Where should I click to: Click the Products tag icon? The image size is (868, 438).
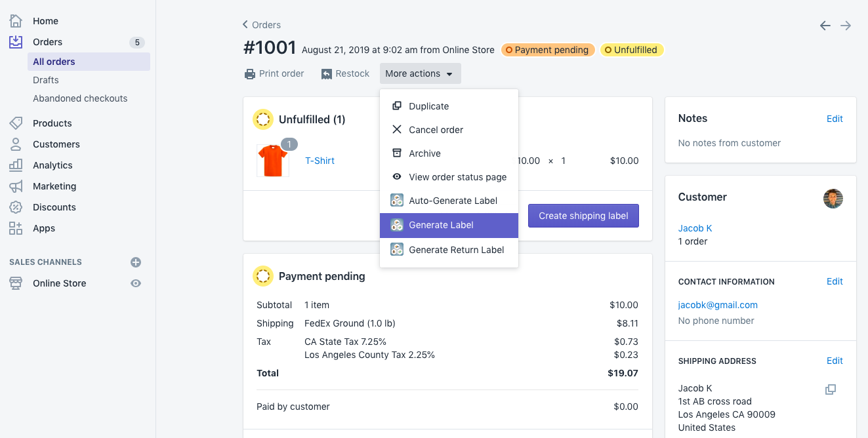pyautogui.click(x=16, y=123)
